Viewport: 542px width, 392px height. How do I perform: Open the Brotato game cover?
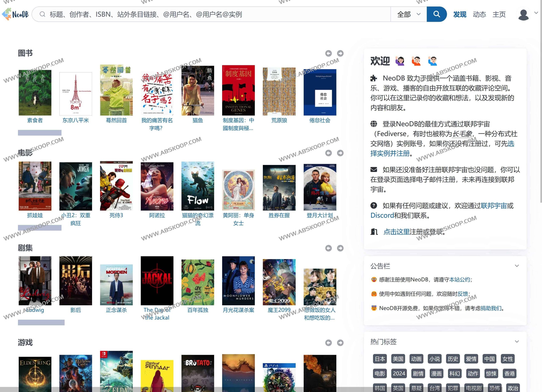[198, 373]
